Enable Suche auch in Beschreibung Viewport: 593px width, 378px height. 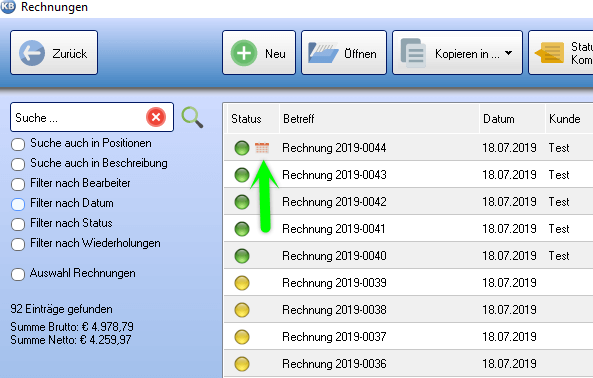18,164
